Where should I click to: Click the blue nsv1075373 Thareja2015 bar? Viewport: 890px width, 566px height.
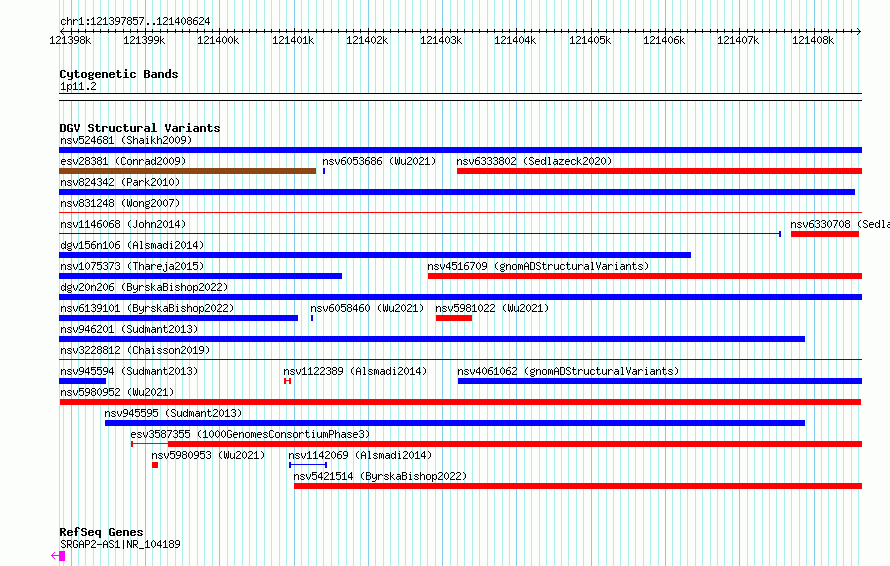pos(200,276)
